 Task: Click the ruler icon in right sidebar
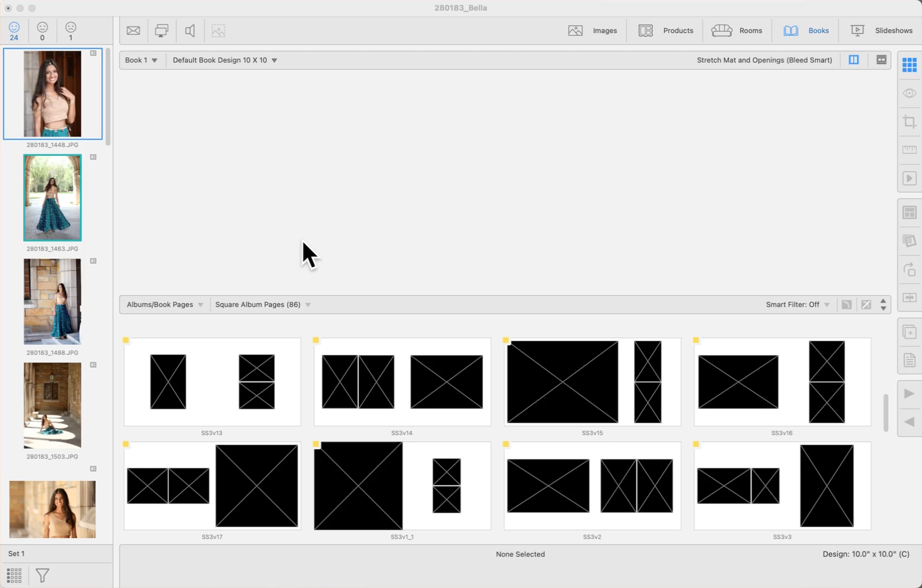pyautogui.click(x=909, y=150)
